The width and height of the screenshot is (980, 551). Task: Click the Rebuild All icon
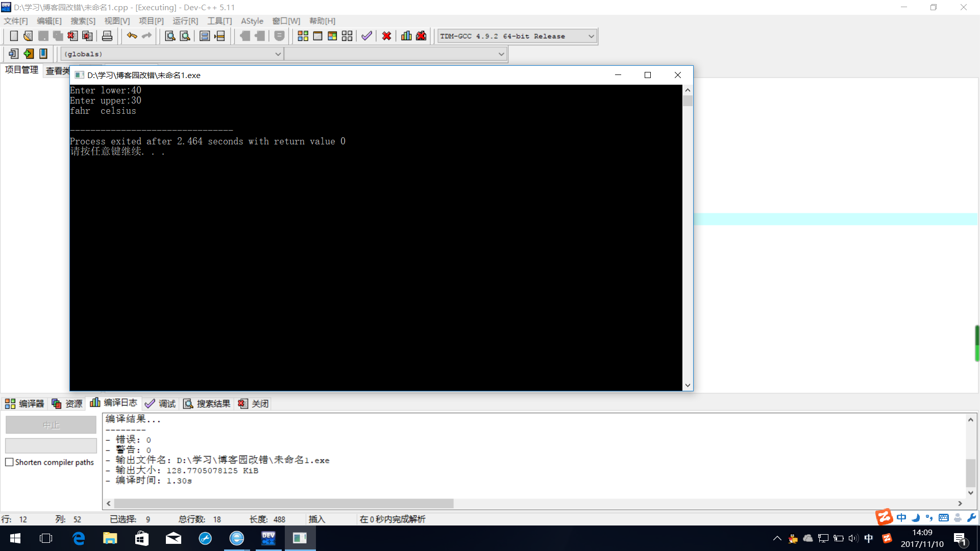tap(347, 36)
